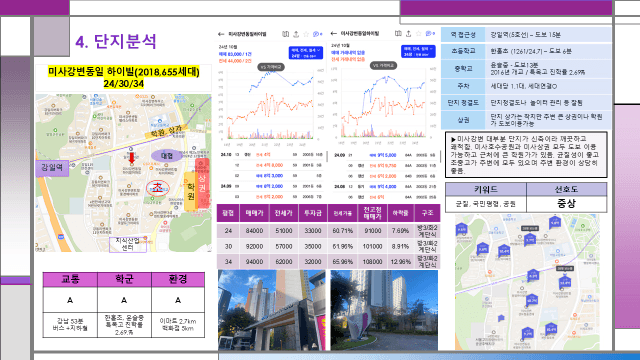This screenshot has width=640, height=360.
Task: Click the 전세가 column header
Action: [284, 213]
